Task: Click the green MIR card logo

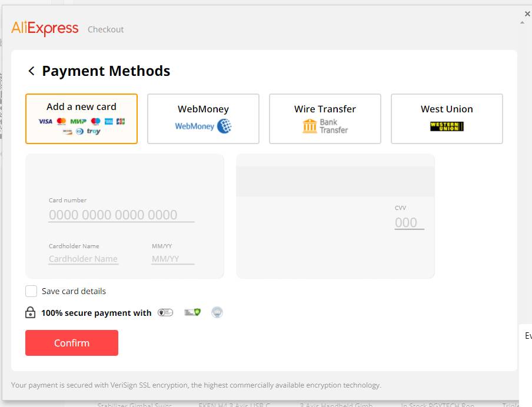Action: coord(78,121)
